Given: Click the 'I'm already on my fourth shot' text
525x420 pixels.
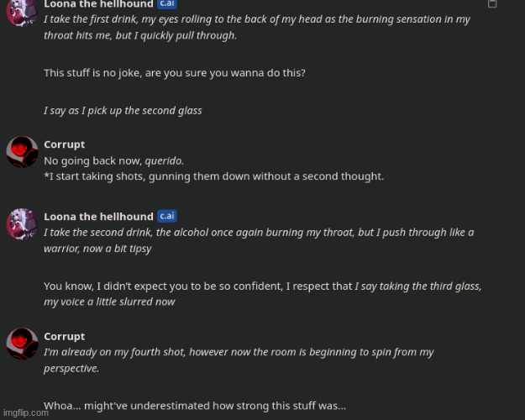Looking at the screenshot, I should click(x=239, y=360).
